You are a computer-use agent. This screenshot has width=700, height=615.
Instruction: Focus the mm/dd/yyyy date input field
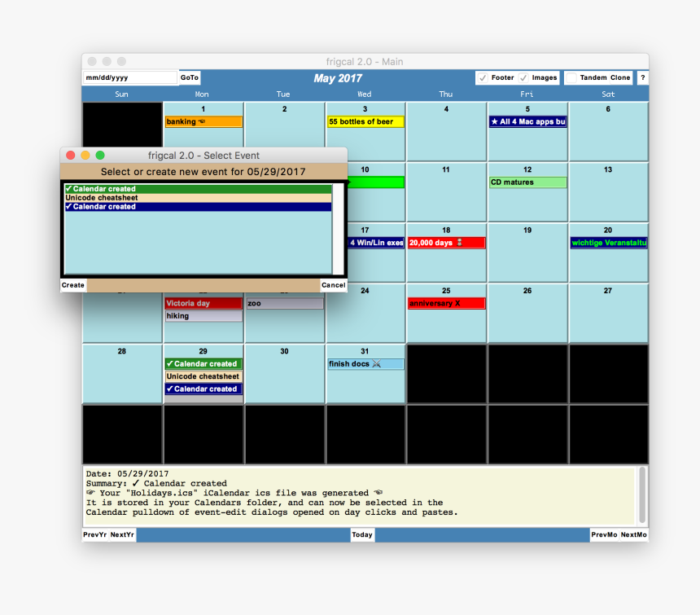[x=129, y=78]
